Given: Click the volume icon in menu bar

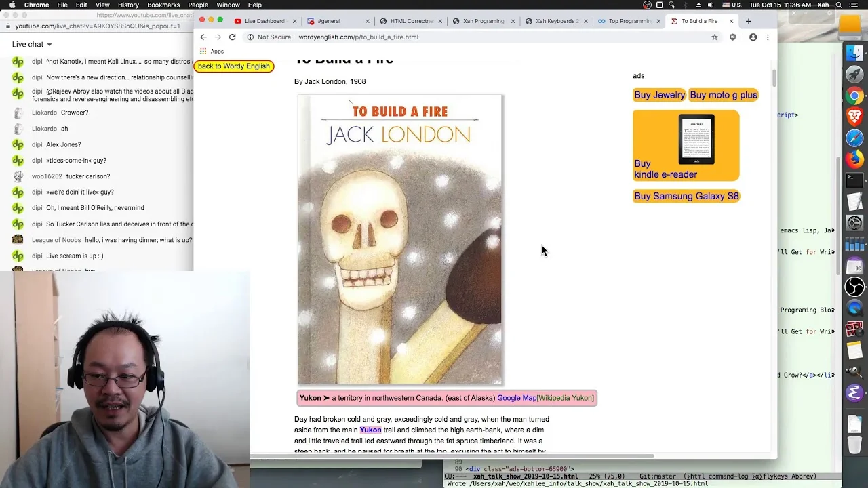Looking at the screenshot, I should 711,5.
